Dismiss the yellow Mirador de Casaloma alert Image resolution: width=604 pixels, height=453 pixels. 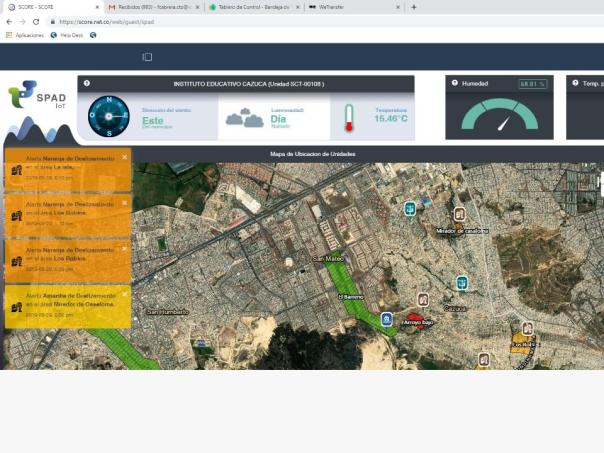pyautogui.click(x=125, y=294)
